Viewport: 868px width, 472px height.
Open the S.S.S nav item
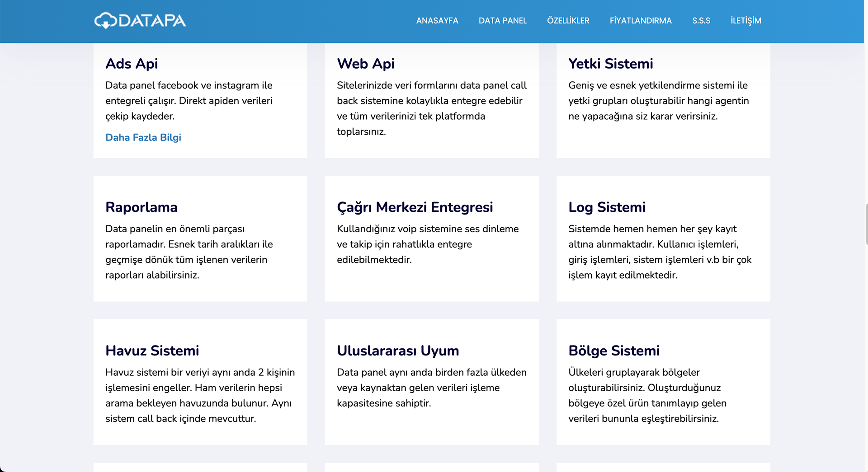click(x=701, y=21)
